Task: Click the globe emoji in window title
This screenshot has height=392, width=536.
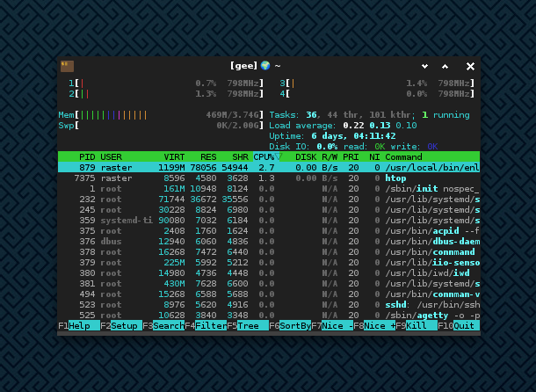Action: coord(265,65)
